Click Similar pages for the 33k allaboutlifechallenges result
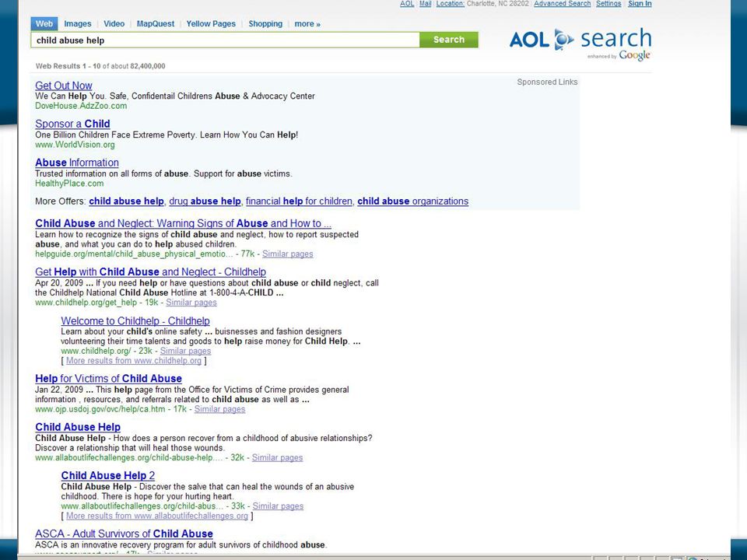The width and height of the screenshot is (747, 560). (x=278, y=506)
